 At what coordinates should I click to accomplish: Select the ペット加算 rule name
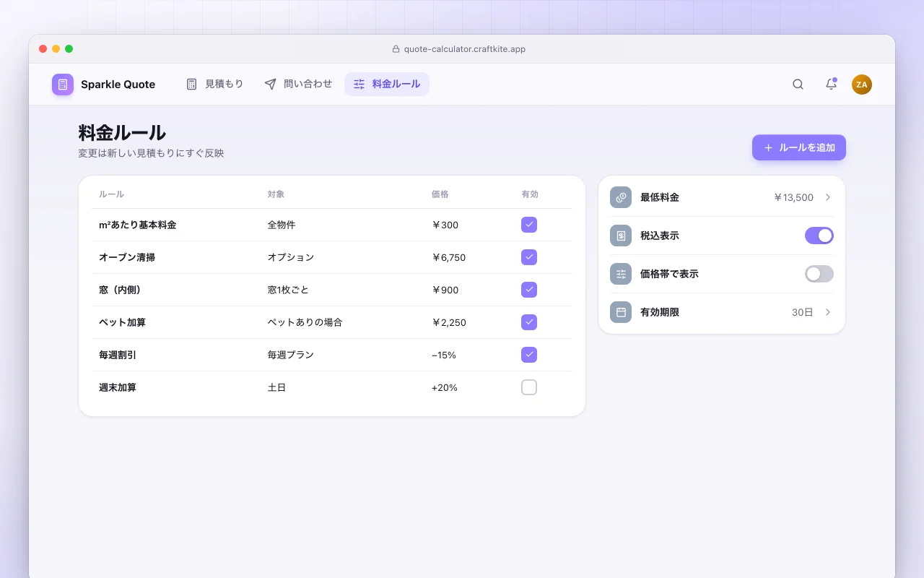[122, 322]
